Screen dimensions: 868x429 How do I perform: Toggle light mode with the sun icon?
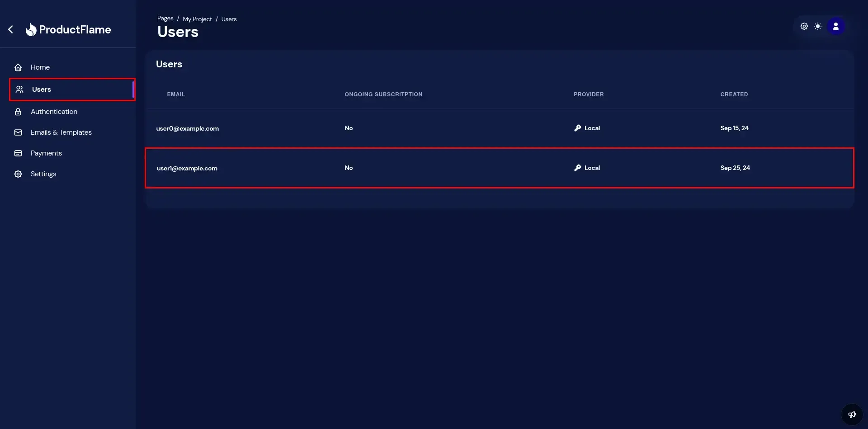(818, 27)
